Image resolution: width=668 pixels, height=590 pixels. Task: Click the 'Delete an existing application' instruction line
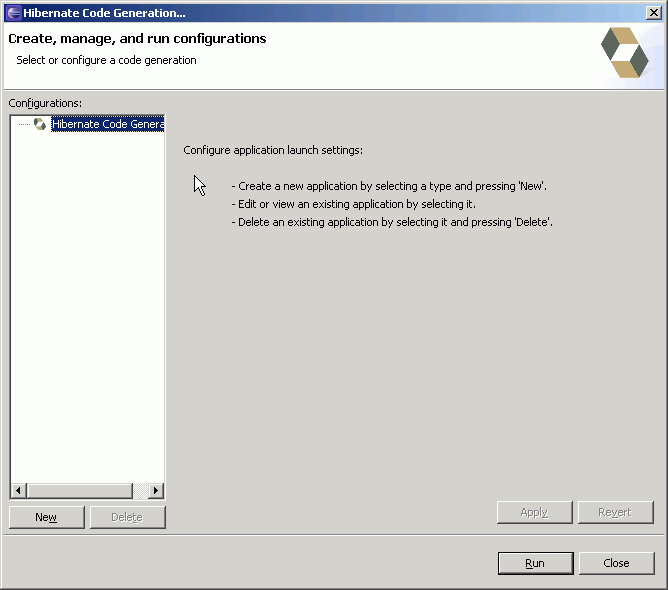point(392,222)
